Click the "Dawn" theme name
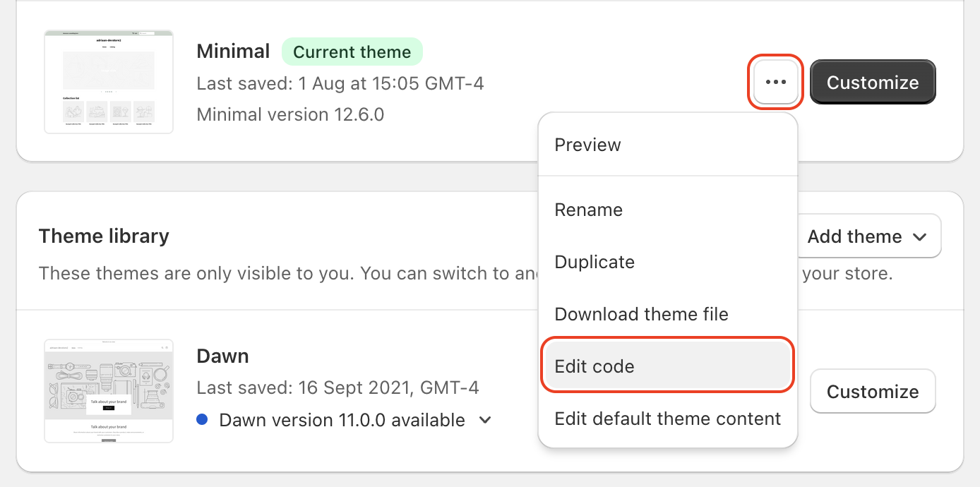The width and height of the screenshot is (980, 487). click(222, 356)
